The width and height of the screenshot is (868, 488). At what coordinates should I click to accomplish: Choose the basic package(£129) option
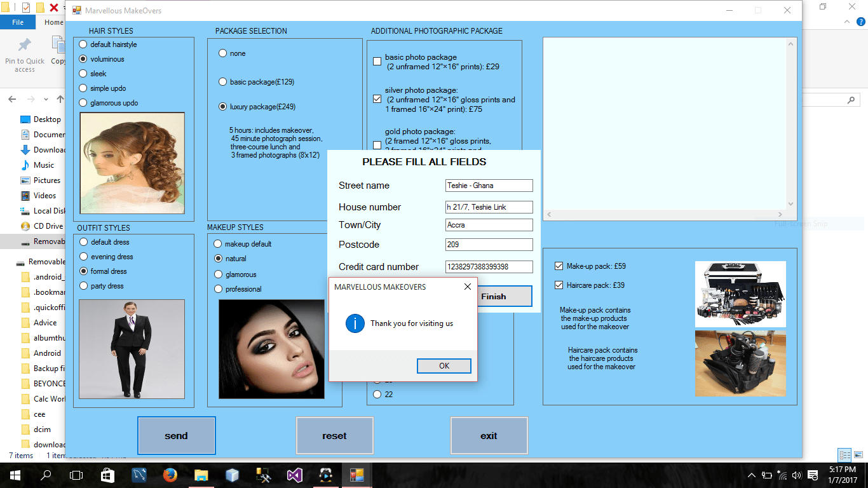tap(222, 81)
